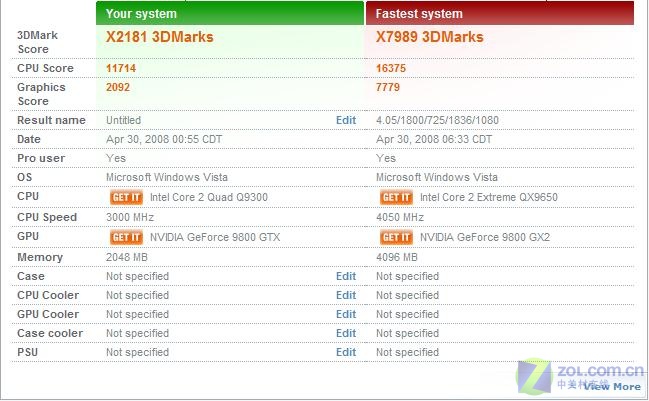Click the 4096 MB memory value
The height and width of the screenshot is (401, 649).
(397, 257)
